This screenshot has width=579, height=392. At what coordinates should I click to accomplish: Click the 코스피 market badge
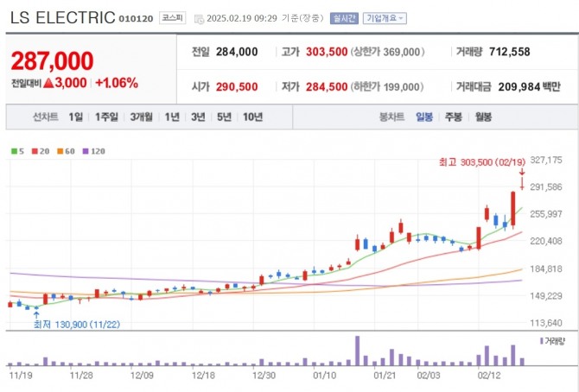(173, 18)
